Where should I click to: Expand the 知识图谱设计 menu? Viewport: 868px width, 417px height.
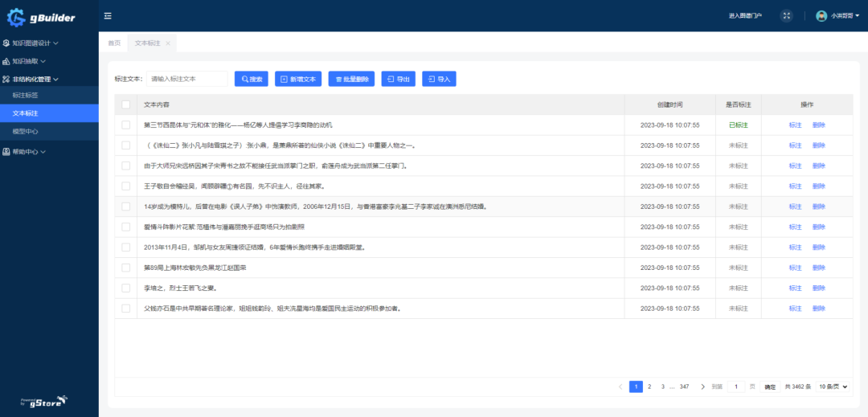pos(56,43)
